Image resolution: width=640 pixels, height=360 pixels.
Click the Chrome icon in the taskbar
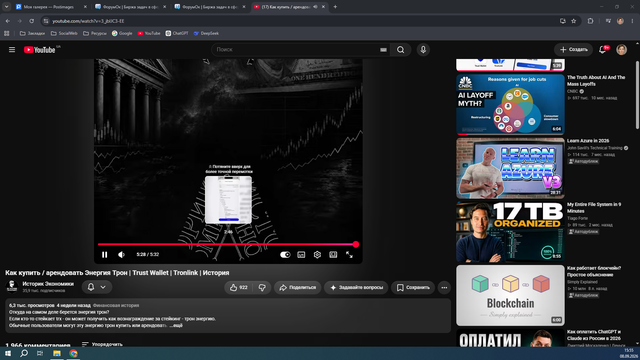73,353
